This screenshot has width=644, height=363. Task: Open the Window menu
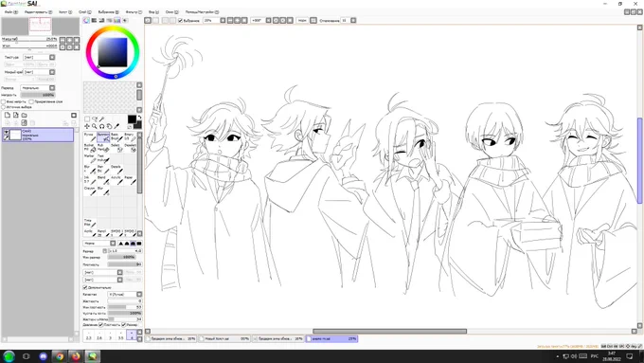pyautogui.click(x=171, y=12)
